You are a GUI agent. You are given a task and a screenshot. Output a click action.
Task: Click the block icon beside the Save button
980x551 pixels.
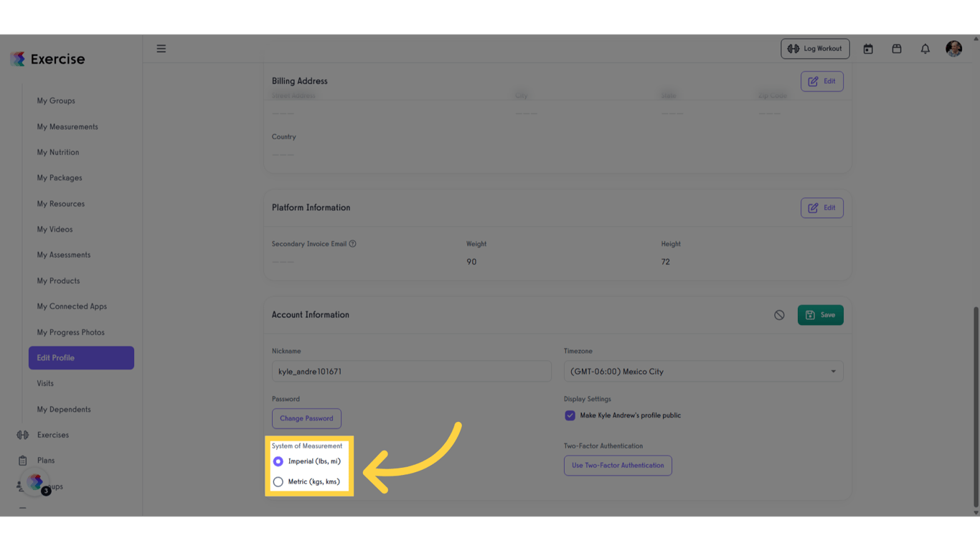(x=779, y=314)
